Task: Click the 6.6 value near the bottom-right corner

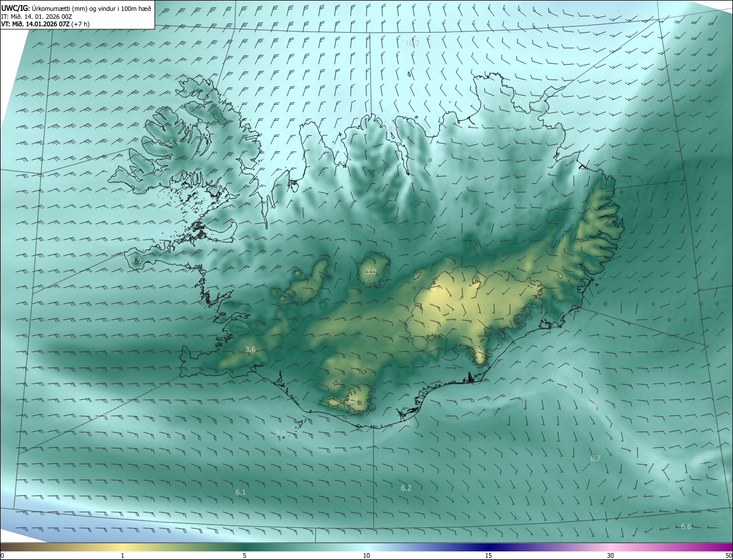Action: coord(686,526)
